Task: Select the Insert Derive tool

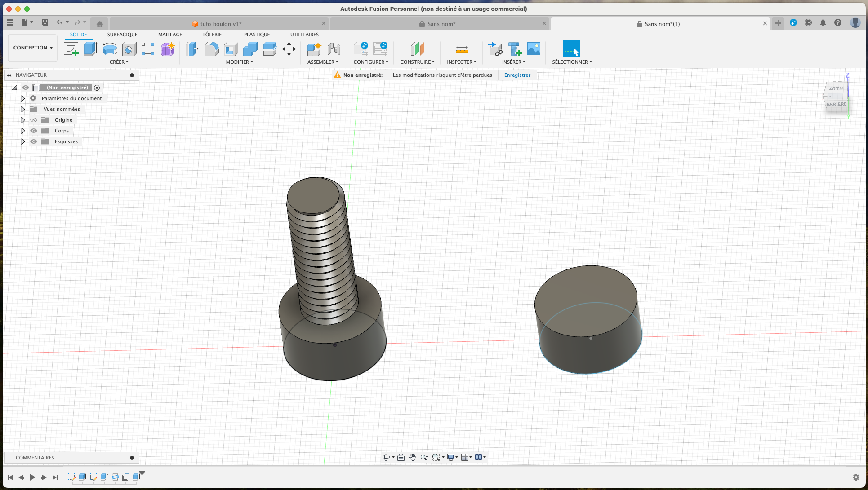Action: click(495, 49)
